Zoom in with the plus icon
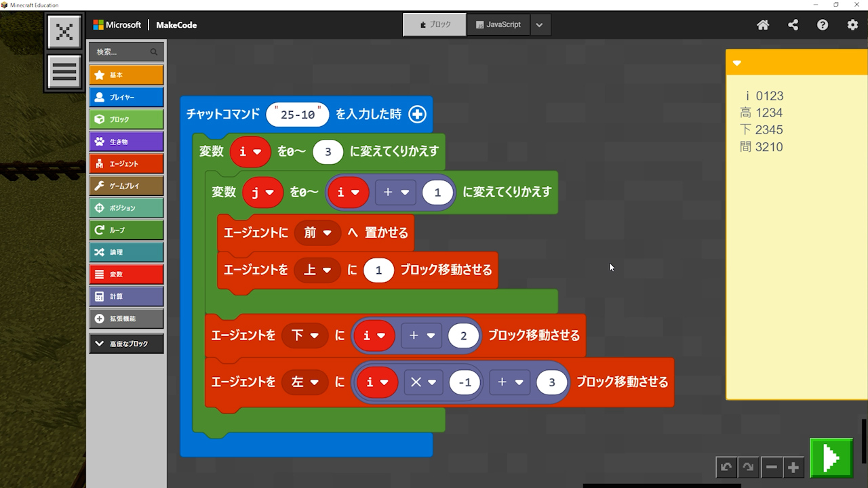868x488 pixels. tap(793, 467)
